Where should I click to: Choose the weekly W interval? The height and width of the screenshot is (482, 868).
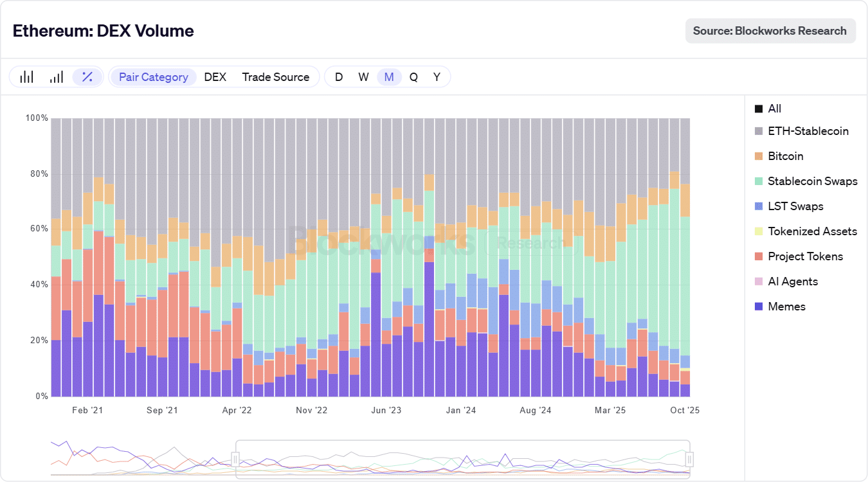pos(363,77)
